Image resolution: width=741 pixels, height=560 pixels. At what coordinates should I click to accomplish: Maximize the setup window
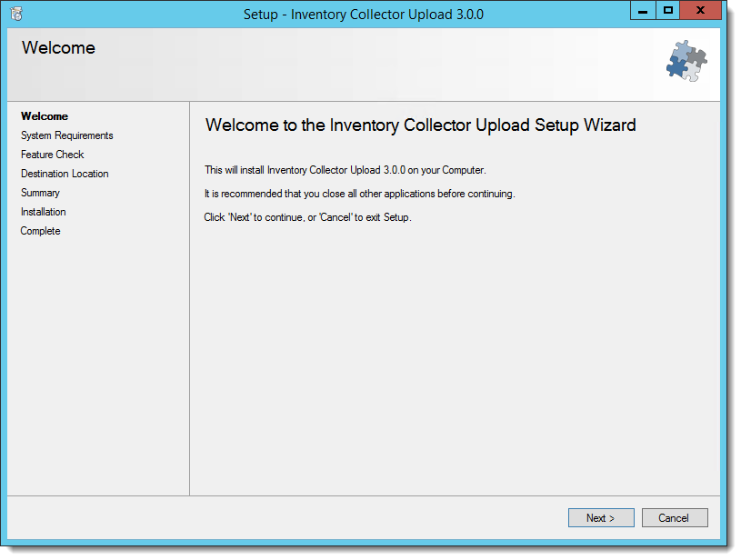coord(667,10)
